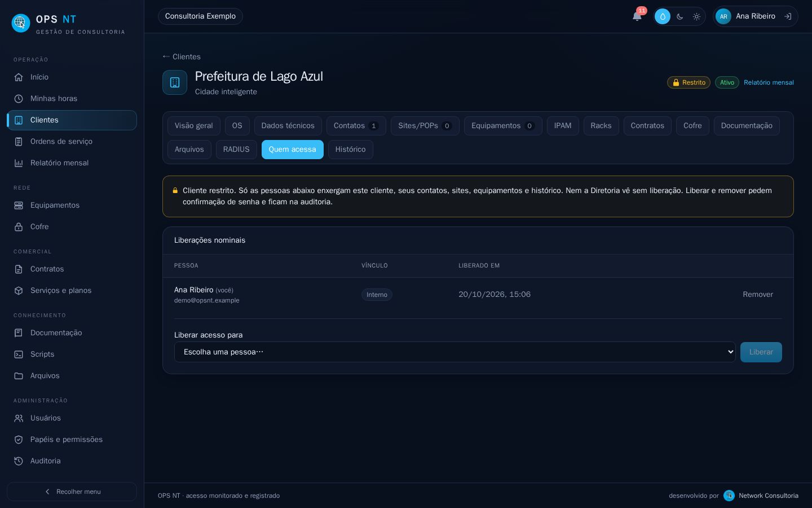Click the 'Interno' vínculo tag
The width and height of the screenshot is (812, 508).
(x=377, y=295)
